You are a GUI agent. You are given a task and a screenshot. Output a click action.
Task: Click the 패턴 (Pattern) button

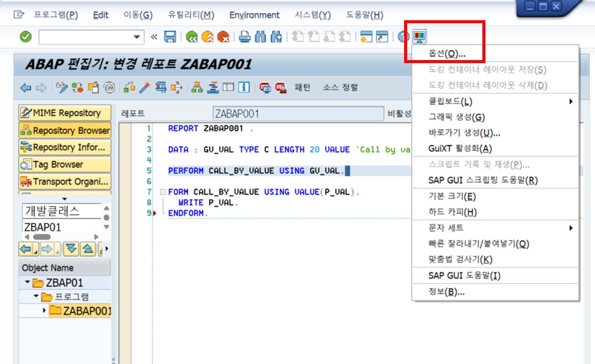point(303,87)
